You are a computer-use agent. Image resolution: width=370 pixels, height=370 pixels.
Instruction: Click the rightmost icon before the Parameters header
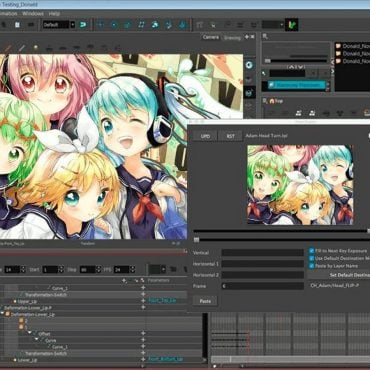pyautogui.click(x=142, y=281)
